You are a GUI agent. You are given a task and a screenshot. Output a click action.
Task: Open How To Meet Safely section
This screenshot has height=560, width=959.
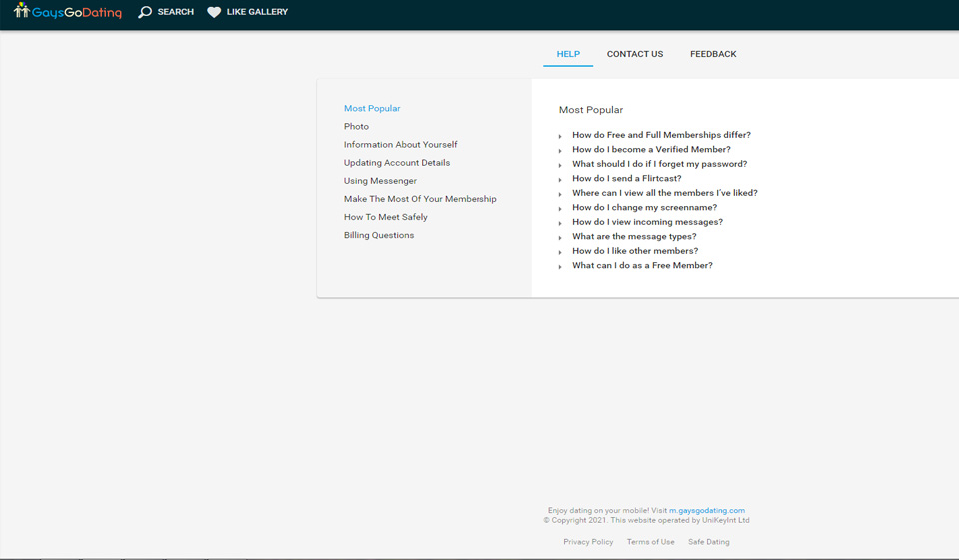pyautogui.click(x=386, y=217)
